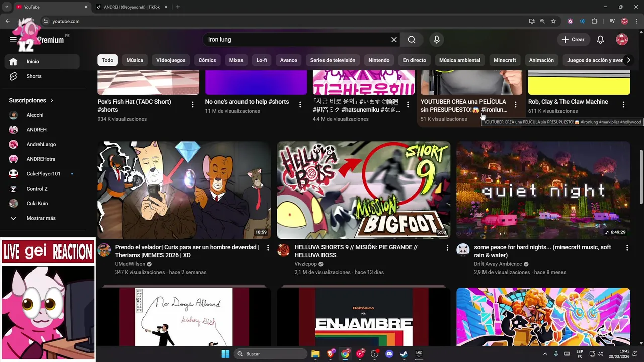The width and height of the screenshot is (644, 362).
Task: Select the Lo-fi filter chip
Action: pos(262,60)
